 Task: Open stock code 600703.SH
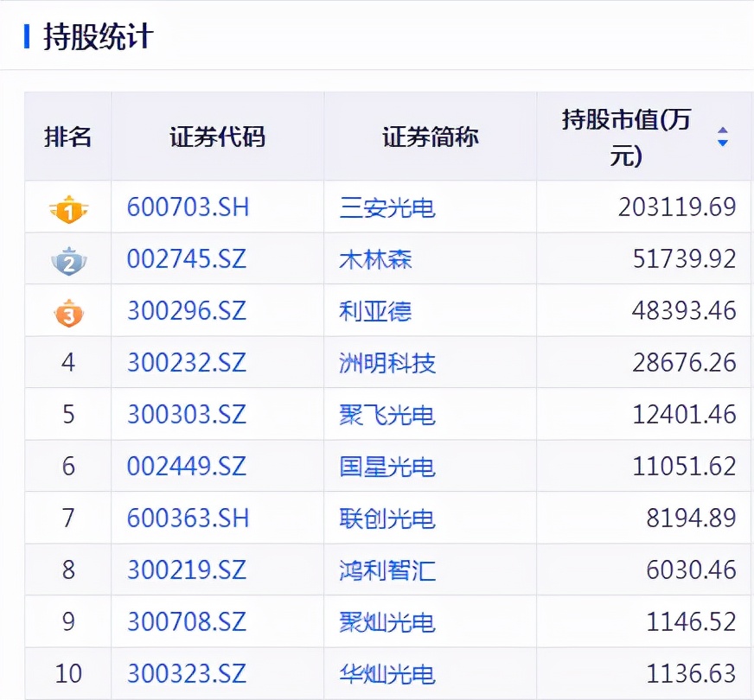[x=188, y=207]
